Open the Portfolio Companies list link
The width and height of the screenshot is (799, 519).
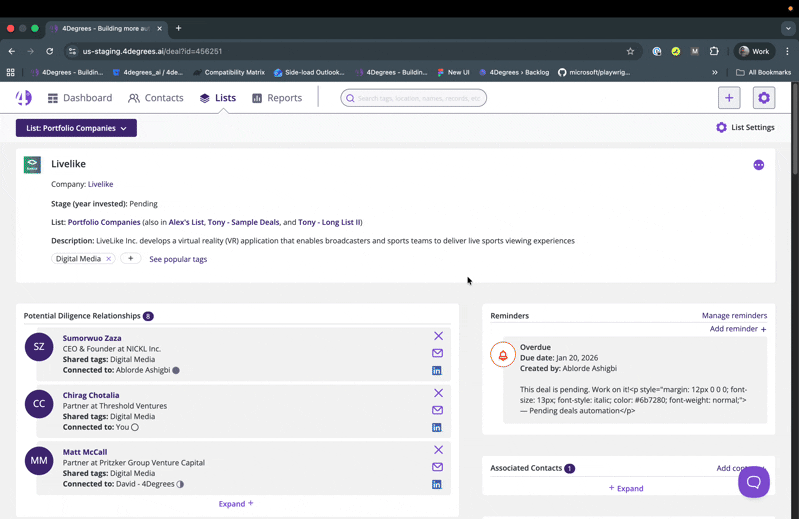tap(104, 222)
